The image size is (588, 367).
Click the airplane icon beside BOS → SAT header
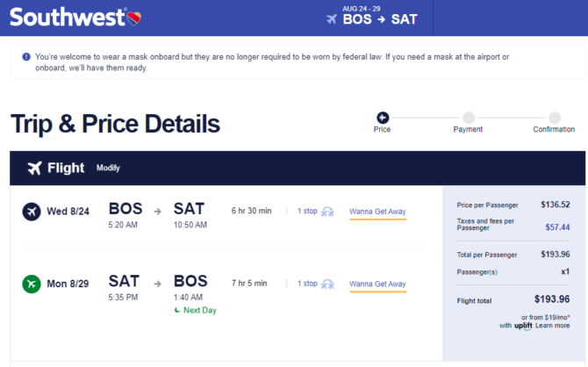[x=332, y=18]
